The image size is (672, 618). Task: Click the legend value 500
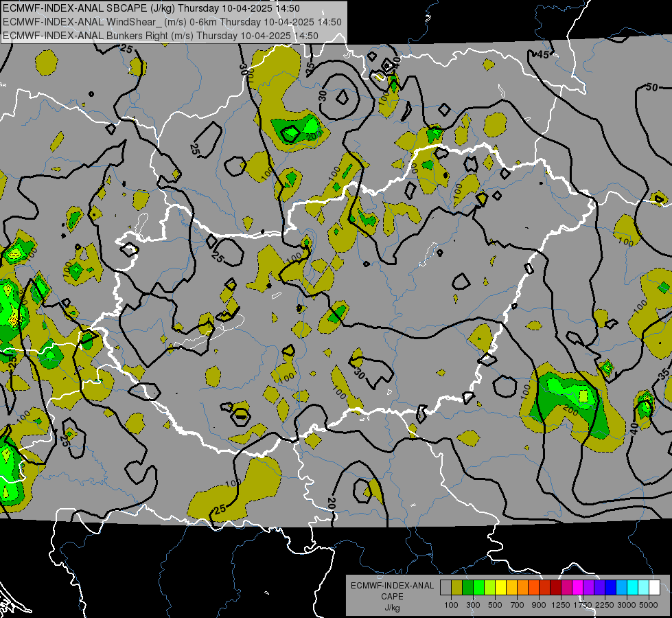pyautogui.click(x=495, y=605)
